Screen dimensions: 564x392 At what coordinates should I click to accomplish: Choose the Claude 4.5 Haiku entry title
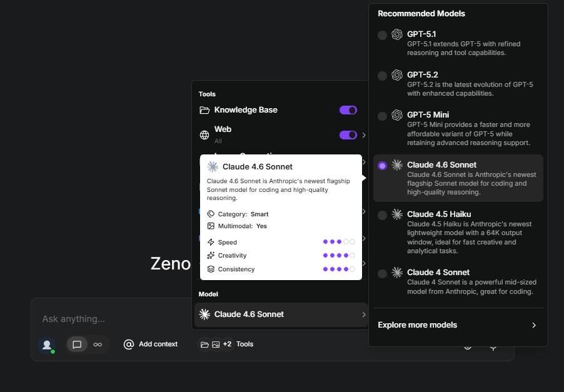pos(439,214)
